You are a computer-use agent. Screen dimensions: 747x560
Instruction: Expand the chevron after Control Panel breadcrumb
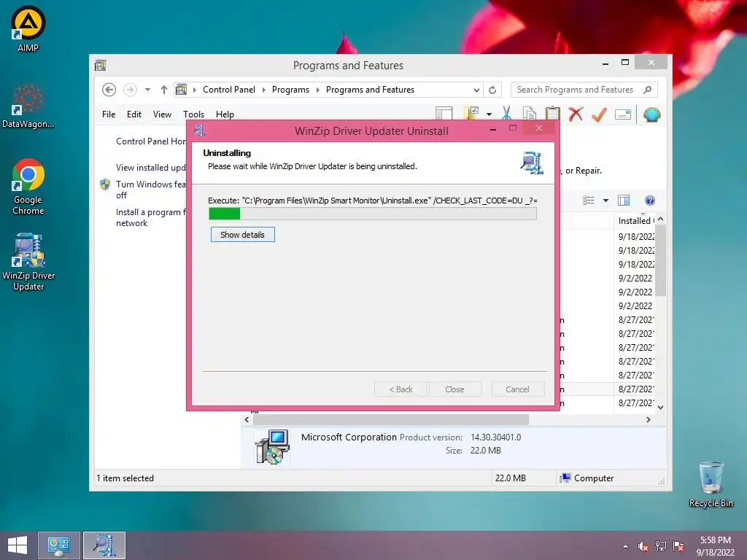pyautogui.click(x=263, y=90)
